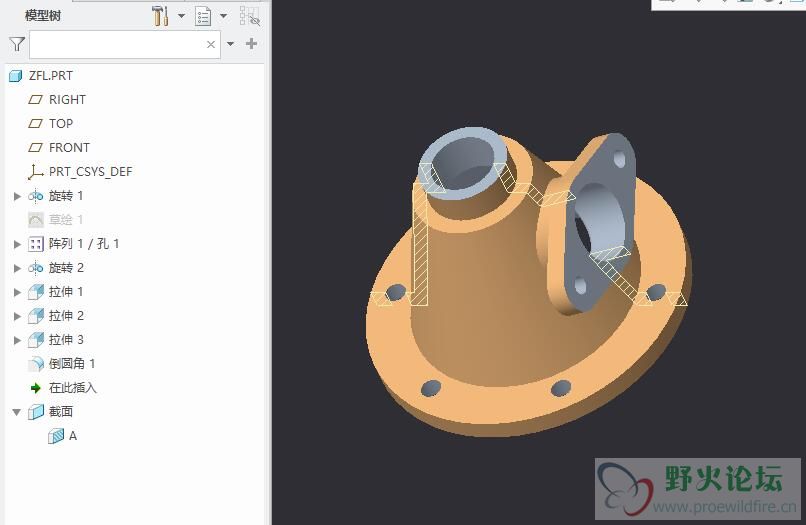Open the search options dropdown arrow
Image resolution: width=806 pixels, height=525 pixels.
click(x=230, y=44)
